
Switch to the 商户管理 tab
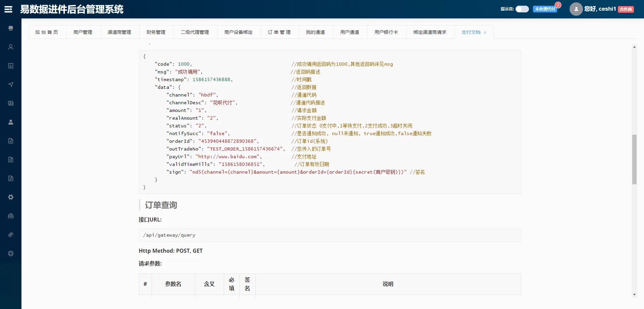coord(83,32)
